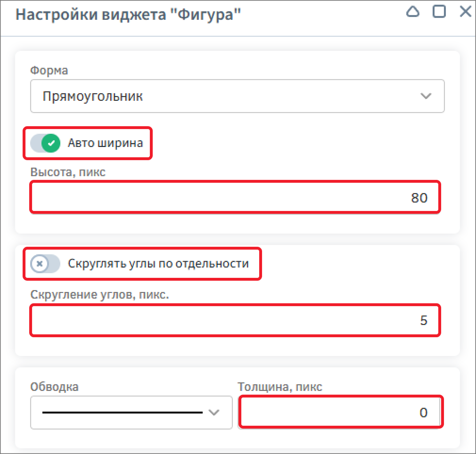Maximize the settings window

(x=439, y=12)
